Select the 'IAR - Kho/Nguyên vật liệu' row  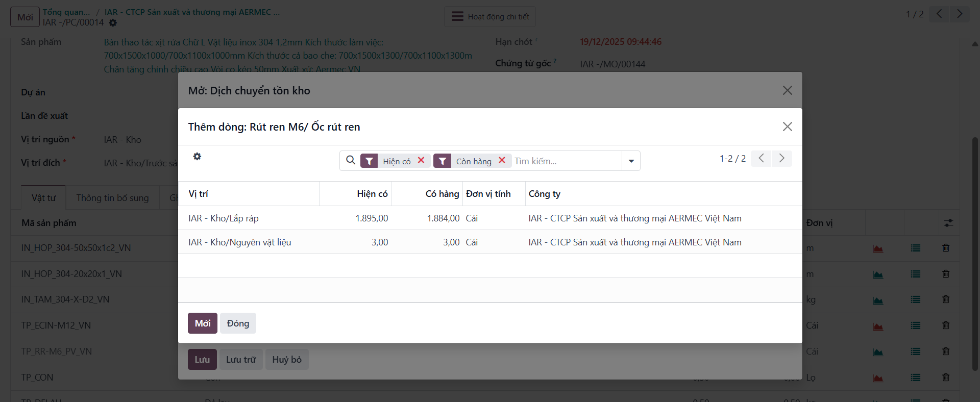pyautogui.click(x=490, y=242)
